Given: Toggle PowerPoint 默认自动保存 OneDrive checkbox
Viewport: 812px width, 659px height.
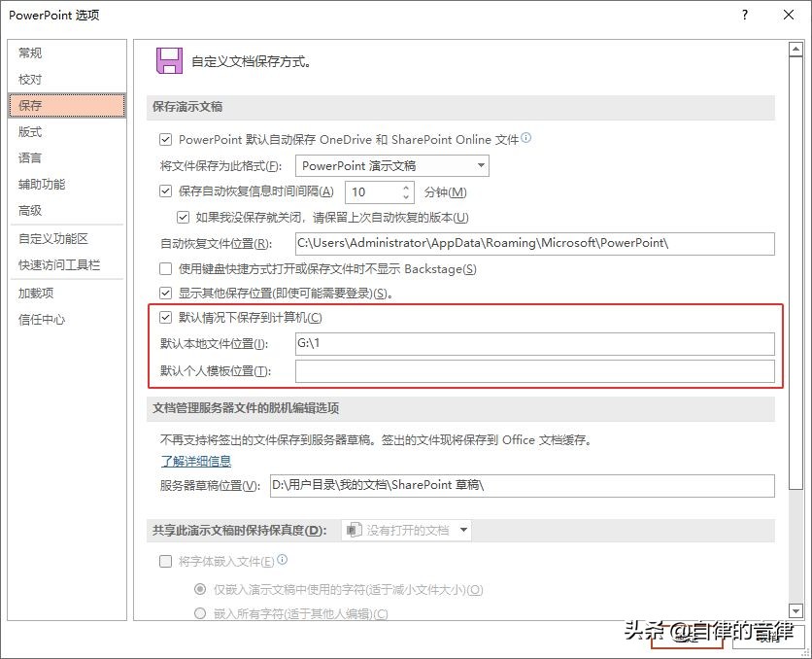Looking at the screenshot, I should tap(165, 139).
